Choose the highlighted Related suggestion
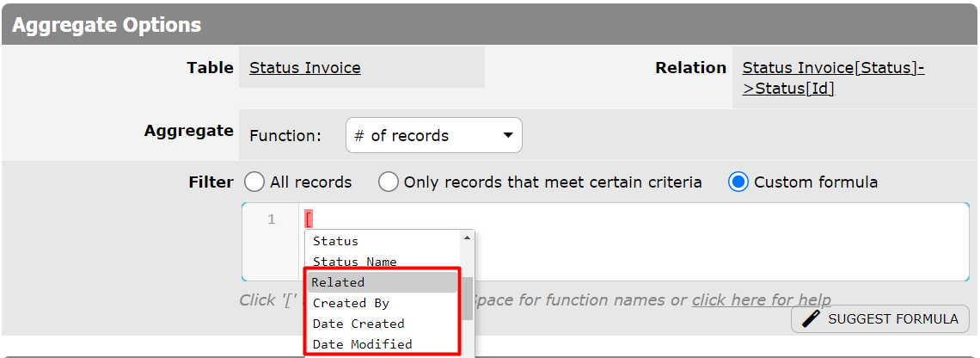The image size is (980, 358). (338, 282)
